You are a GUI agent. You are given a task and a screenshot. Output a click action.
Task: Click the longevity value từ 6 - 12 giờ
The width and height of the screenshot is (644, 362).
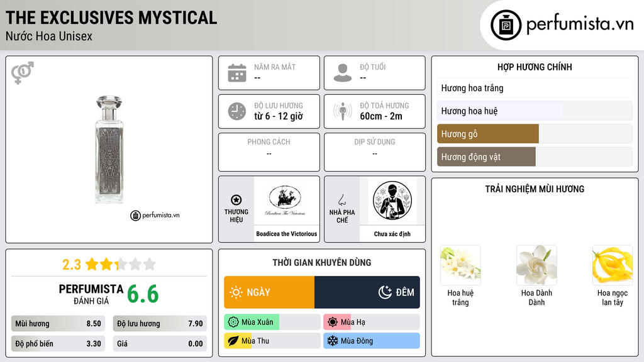click(x=279, y=116)
